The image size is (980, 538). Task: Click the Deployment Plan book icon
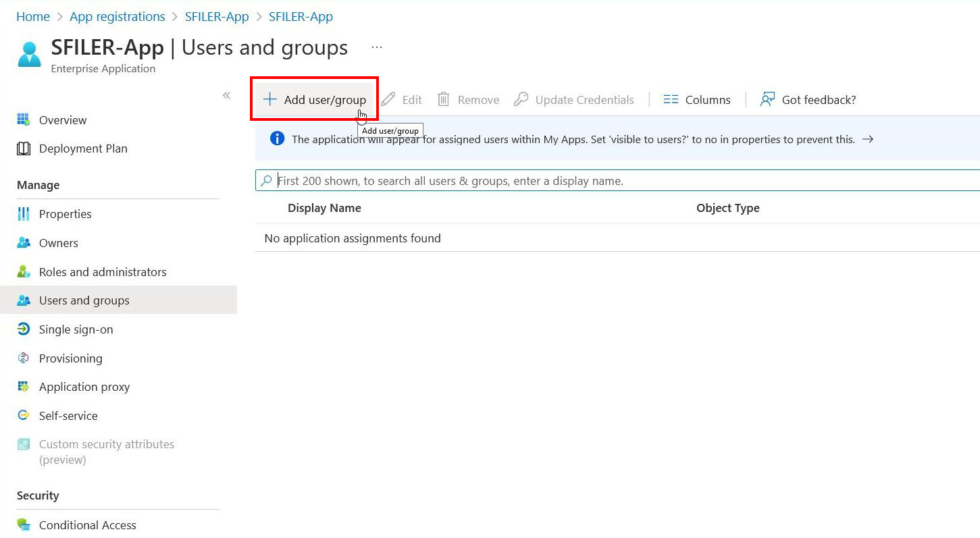click(x=24, y=149)
